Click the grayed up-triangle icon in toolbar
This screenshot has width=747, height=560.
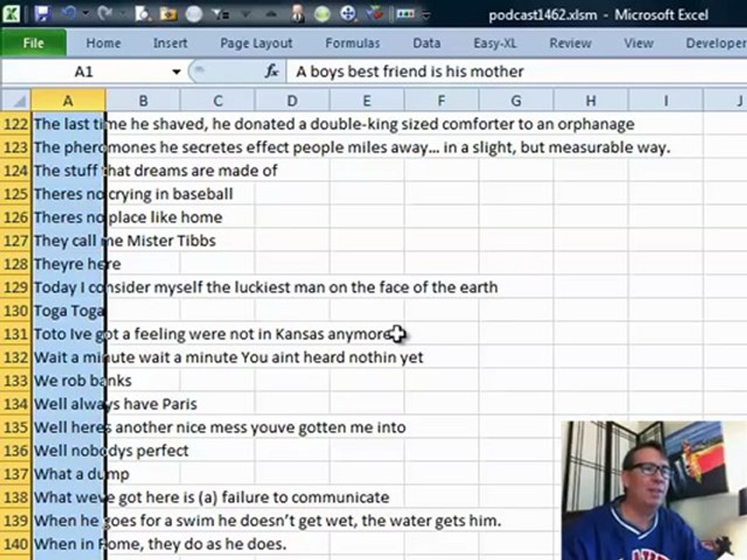pyautogui.click(x=271, y=15)
